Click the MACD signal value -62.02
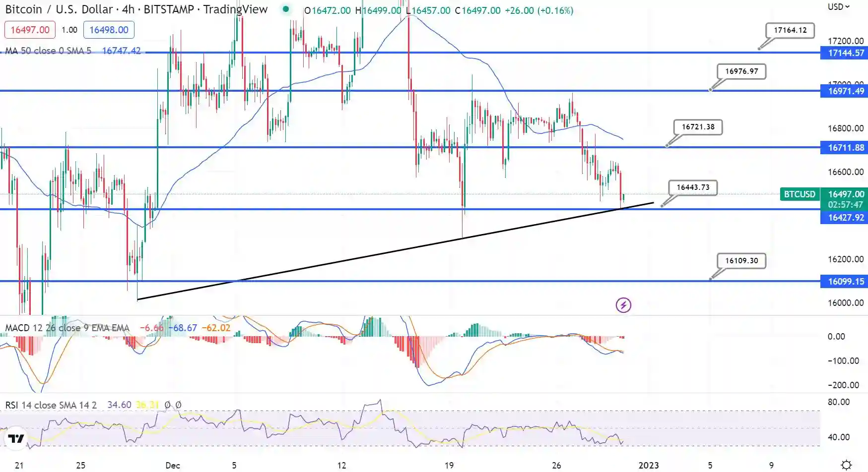 [216, 328]
